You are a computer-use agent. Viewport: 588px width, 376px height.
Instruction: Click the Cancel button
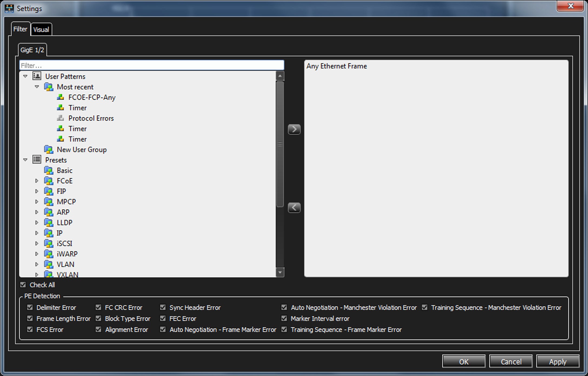[511, 361]
